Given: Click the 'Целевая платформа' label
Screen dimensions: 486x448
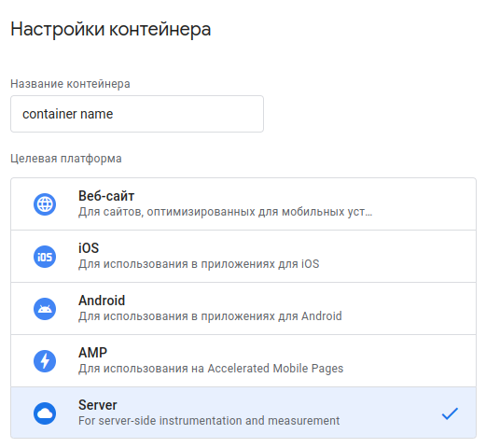Looking at the screenshot, I should (x=66, y=159).
